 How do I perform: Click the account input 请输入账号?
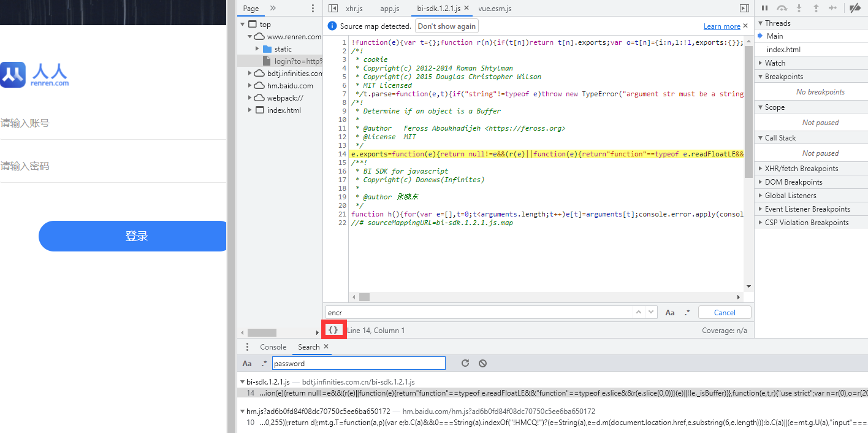coord(113,123)
